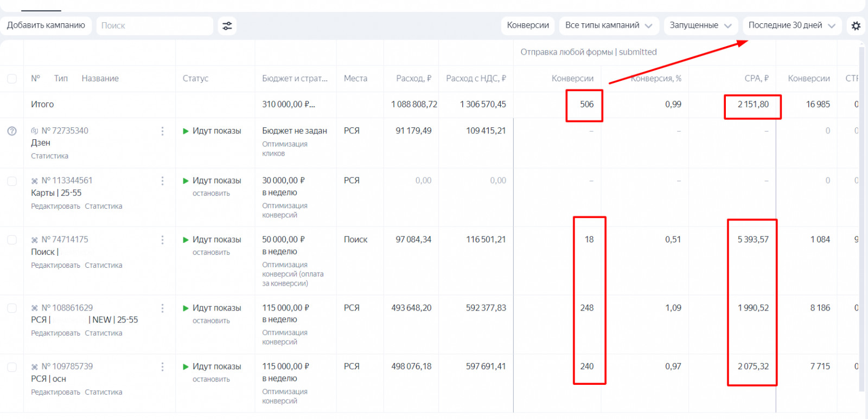
Task: Open the Дзен campaign name
Action: click(41, 143)
